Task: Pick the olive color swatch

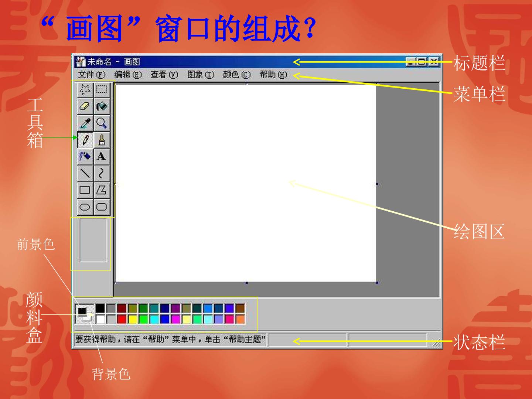Action: [x=133, y=308]
